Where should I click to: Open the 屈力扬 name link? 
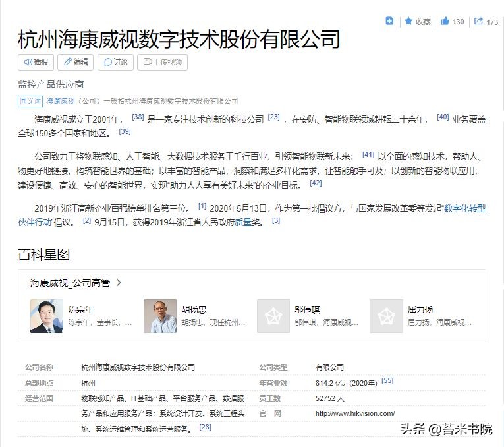click(x=420, y=310)
